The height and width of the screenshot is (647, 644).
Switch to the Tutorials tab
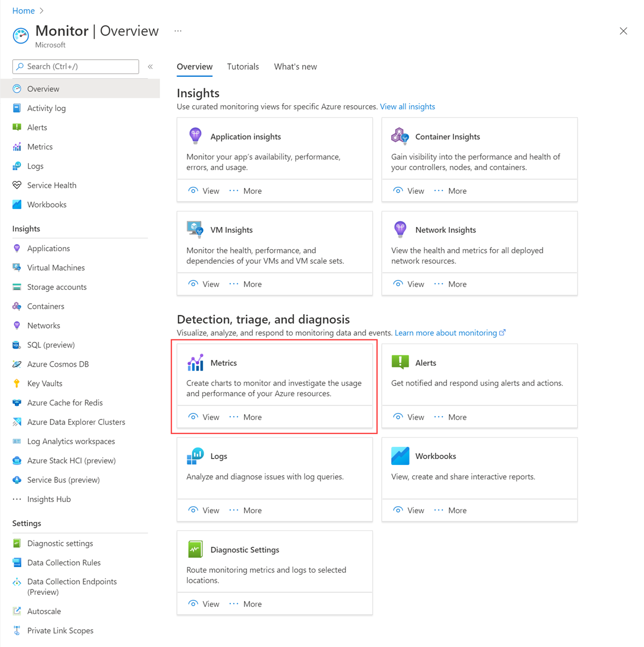tap(243, 67)
